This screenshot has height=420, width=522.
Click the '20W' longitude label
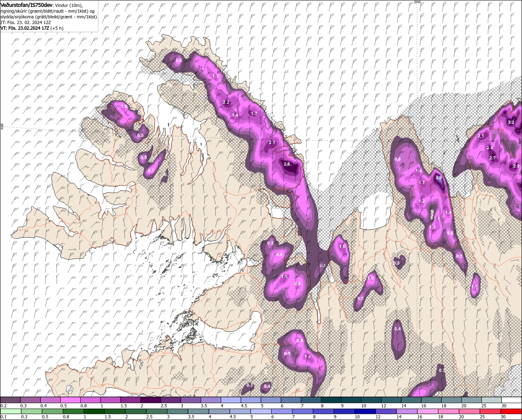417,2
